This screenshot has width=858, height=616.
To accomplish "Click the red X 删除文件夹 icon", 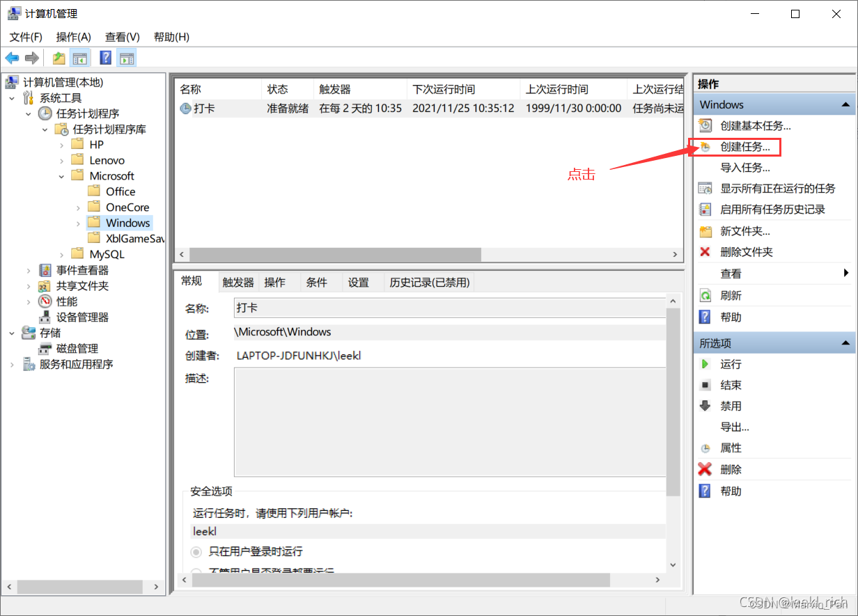I will pyautogui.click(x=705, y=252).
